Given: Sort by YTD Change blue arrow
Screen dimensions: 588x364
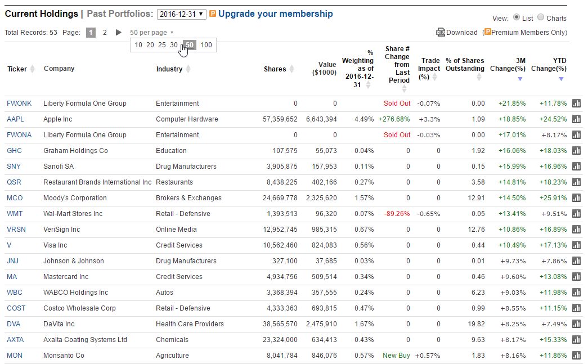Looking at the screenshot, I should [x=561, y=79].
